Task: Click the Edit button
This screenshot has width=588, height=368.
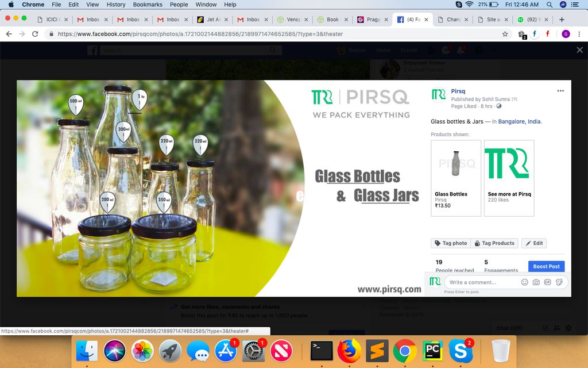Action: (x=534, y=243)
